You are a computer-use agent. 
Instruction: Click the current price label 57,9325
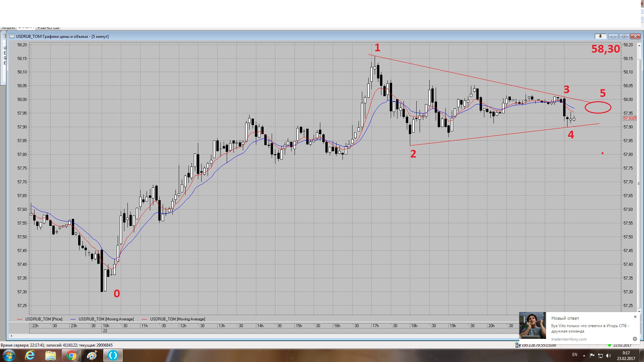pos(630,118)
